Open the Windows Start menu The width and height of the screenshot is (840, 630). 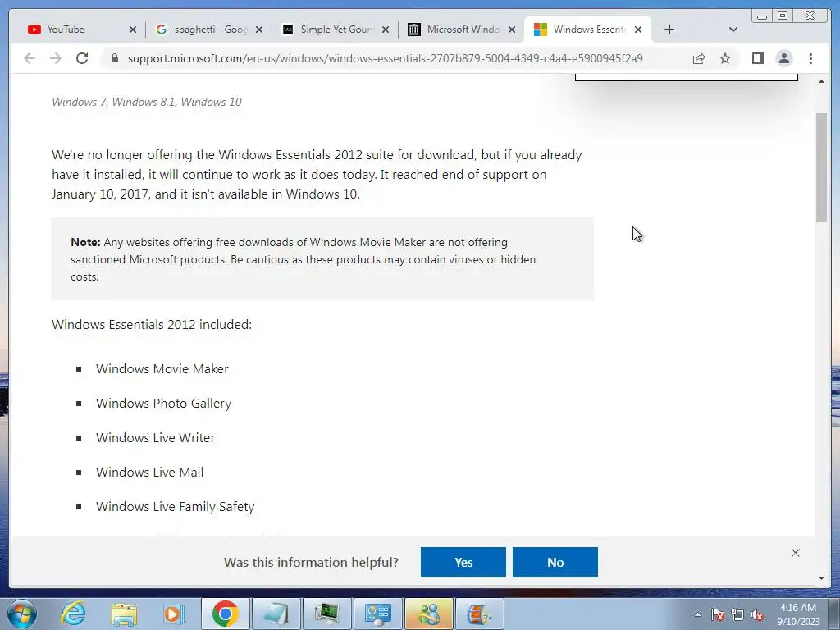point(22,614)
